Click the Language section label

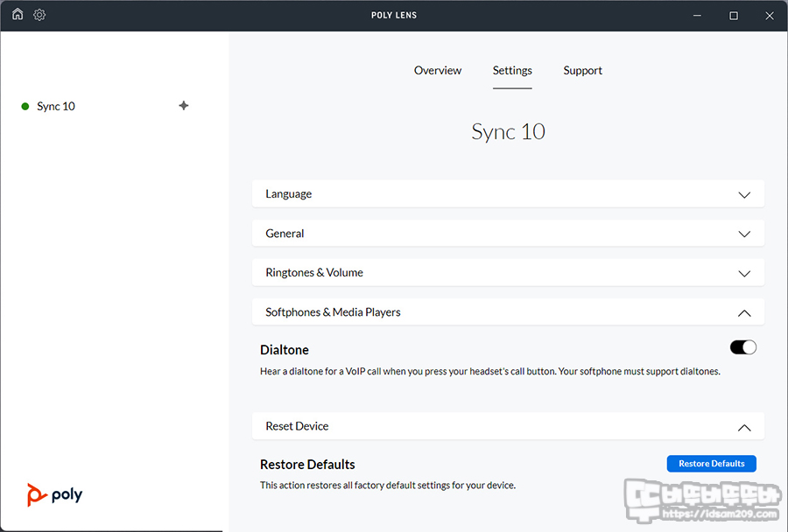(288, 194)
